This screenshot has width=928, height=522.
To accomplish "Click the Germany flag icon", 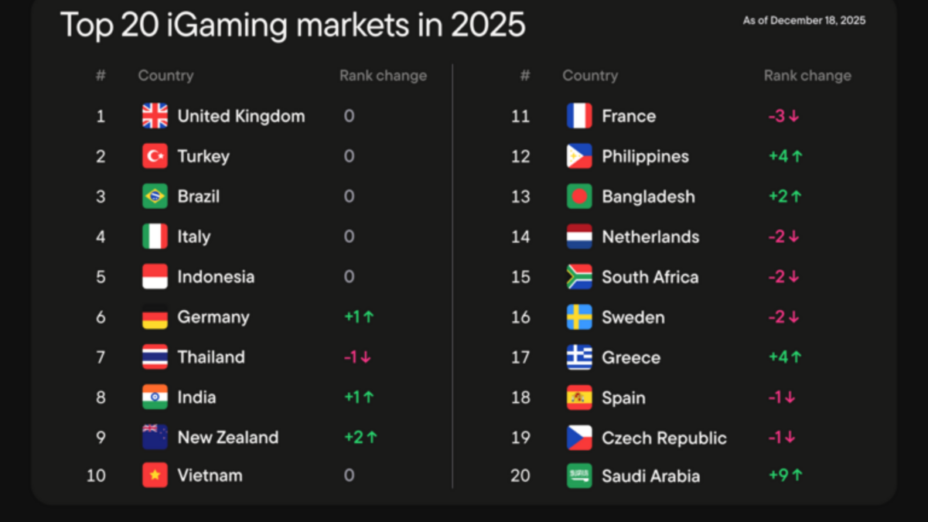I will pyautogui.click(x=155, y=317).
